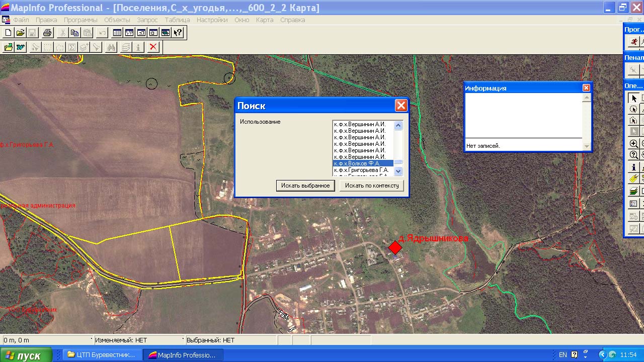Click the Open Table folder icon

coord(20,33)
